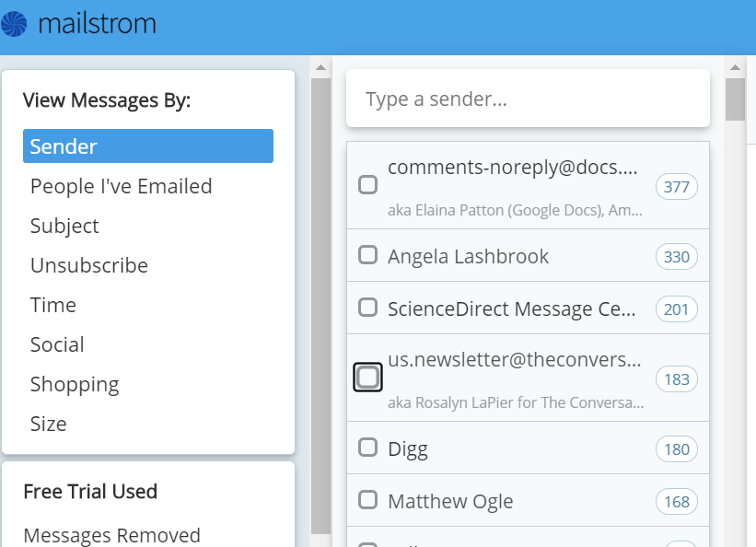Image resolution: width=756 pixels, height=547 pixels.
Task: Select the Digg sender checkbox
Action: (x=368, y=448)
